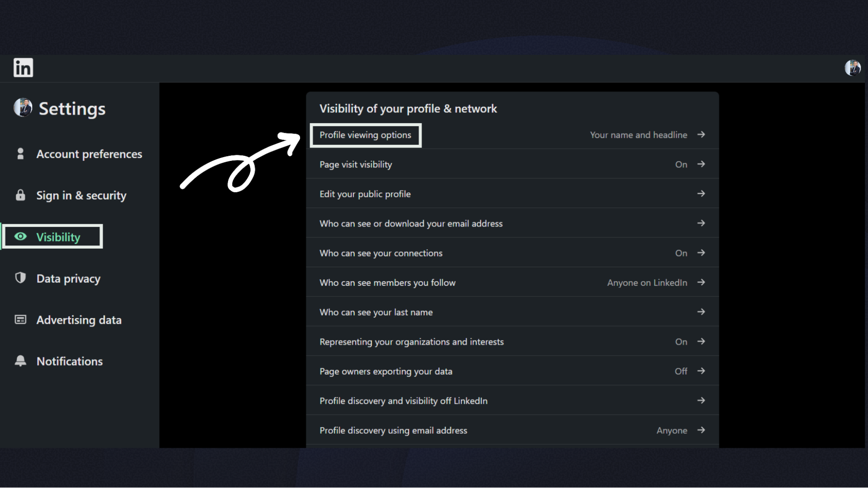Select the eye icon next to Visibility

[20, 236]
